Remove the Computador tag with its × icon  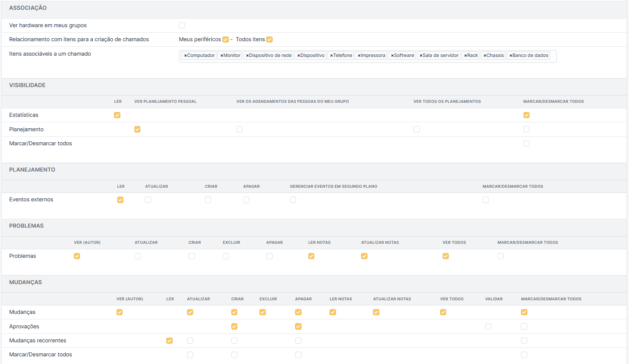click(x=185, y=56)
